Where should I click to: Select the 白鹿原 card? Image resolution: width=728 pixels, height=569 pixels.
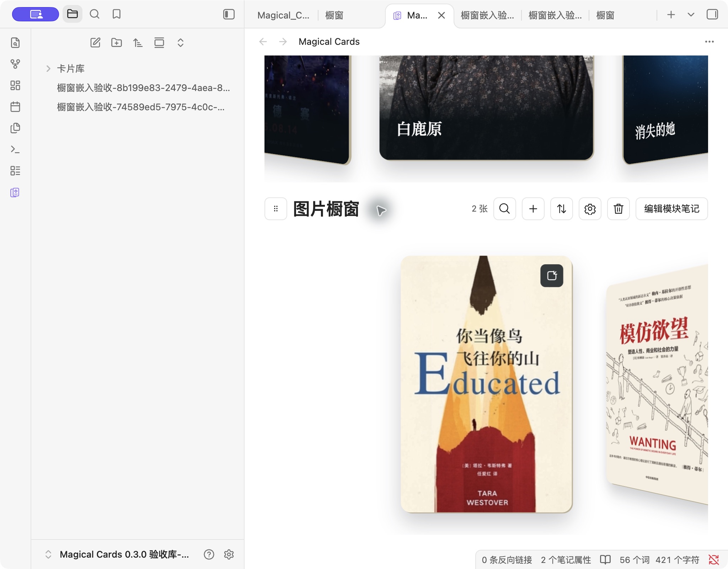click(486, 107)
